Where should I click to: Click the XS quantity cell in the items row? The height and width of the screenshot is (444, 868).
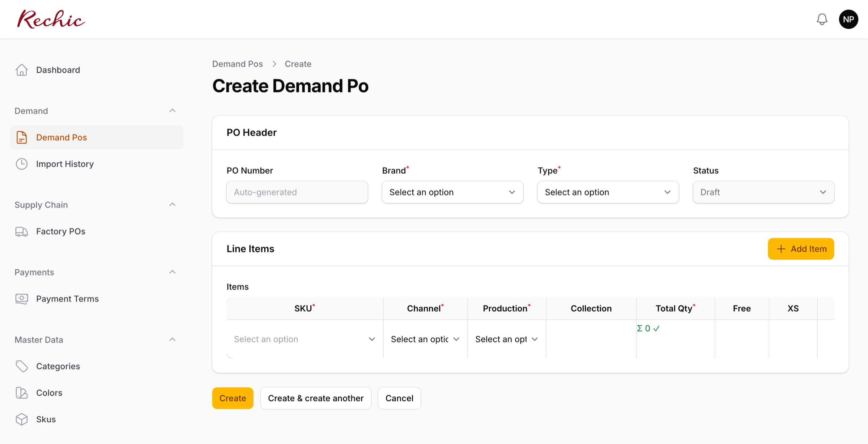click(793, 339)
